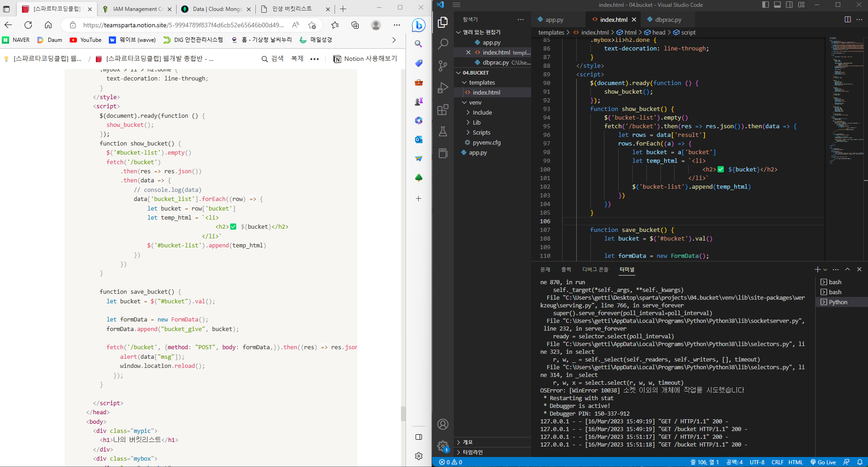This screenshot has width=868, height=467.
Task: Open Bing Chat sidebar button
Action: pyautogui.click(x=419, y=25)
